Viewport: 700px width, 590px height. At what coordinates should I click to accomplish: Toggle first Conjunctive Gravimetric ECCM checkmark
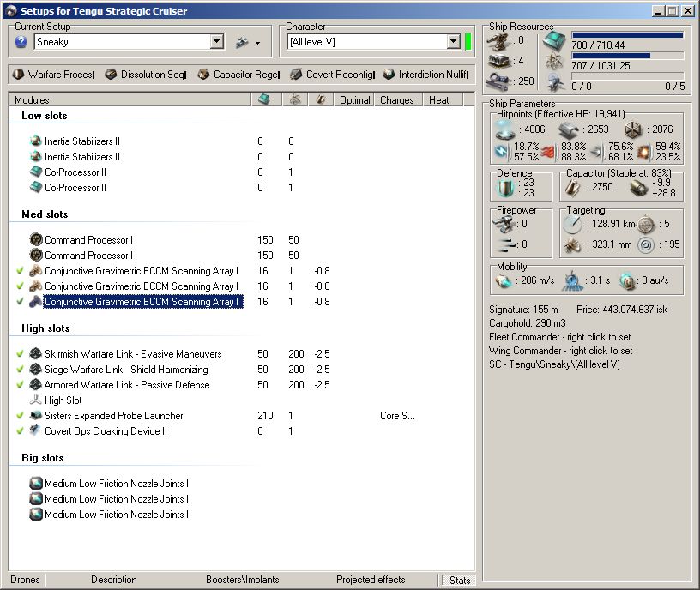tap(20, 271)
